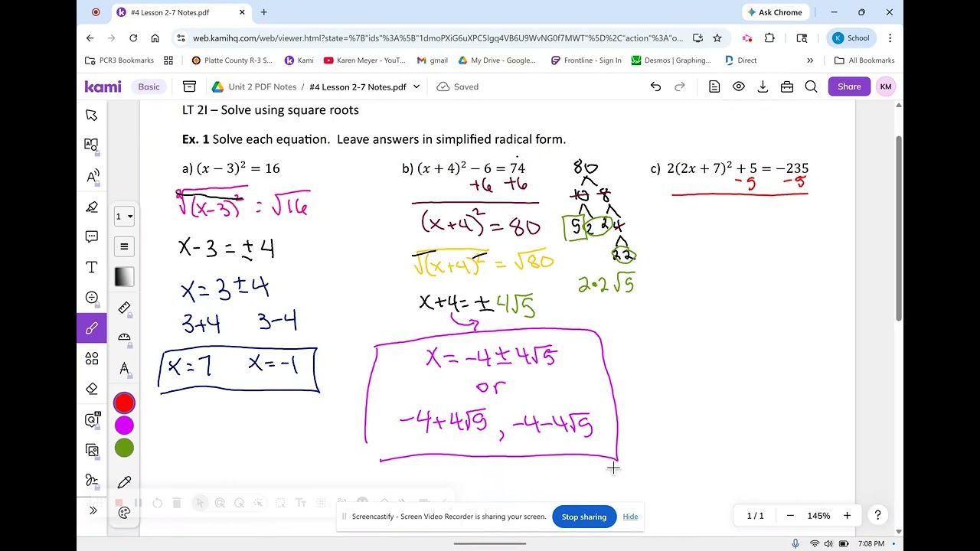The width and height of the screenshot is (980, 551).
Task: Click the Saved status indicator
Action: (x=458, y=86)
